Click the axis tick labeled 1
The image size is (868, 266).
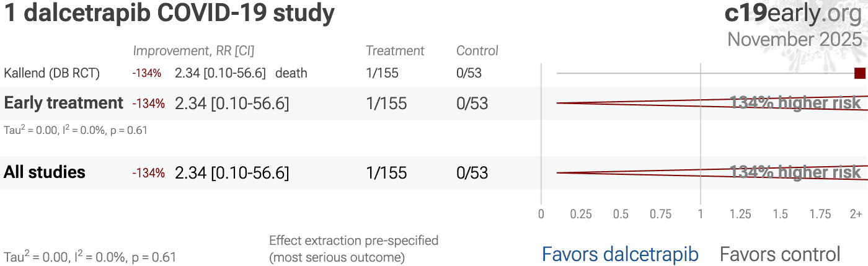pos(701,215)
